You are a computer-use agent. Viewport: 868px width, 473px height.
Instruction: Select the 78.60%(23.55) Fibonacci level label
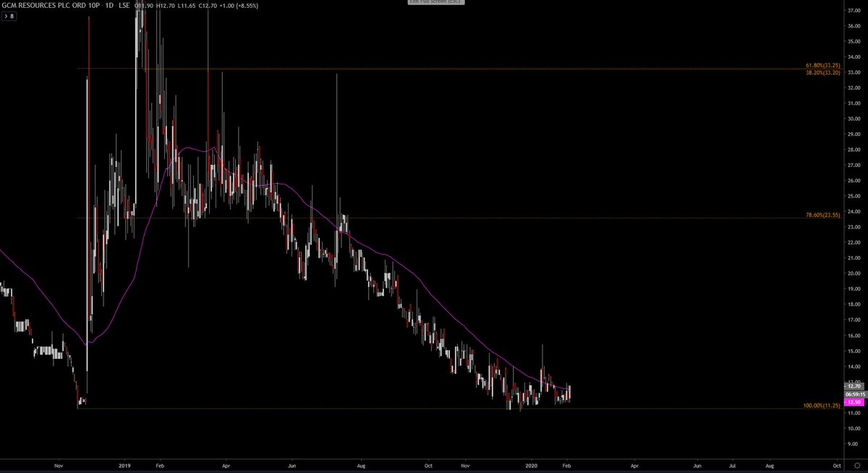click(x=822, y=215)
